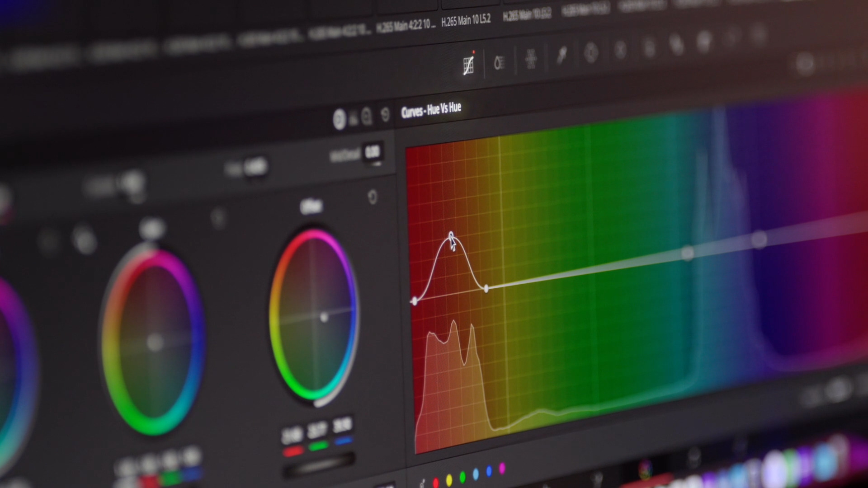Viewport: 868px width, 488px height.
Task: Reset the curves with the circular arrow
Action: (385, 114)
